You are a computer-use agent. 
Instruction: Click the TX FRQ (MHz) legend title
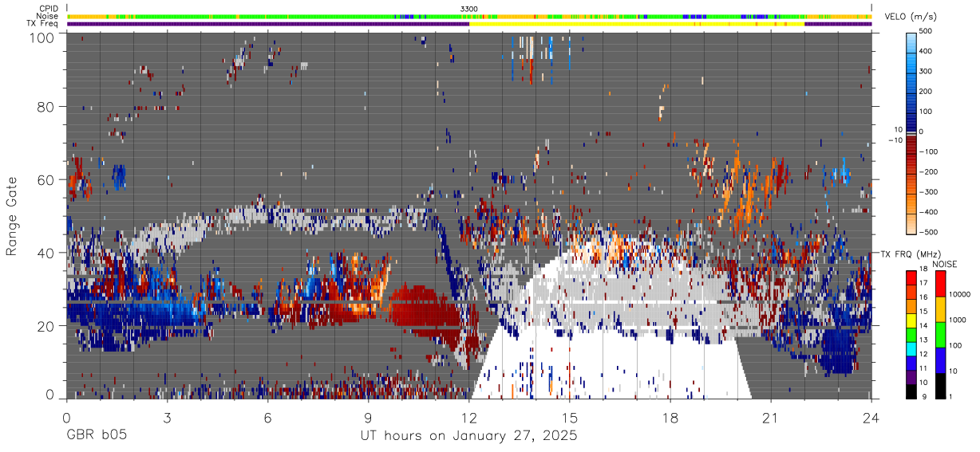(910, 254)
